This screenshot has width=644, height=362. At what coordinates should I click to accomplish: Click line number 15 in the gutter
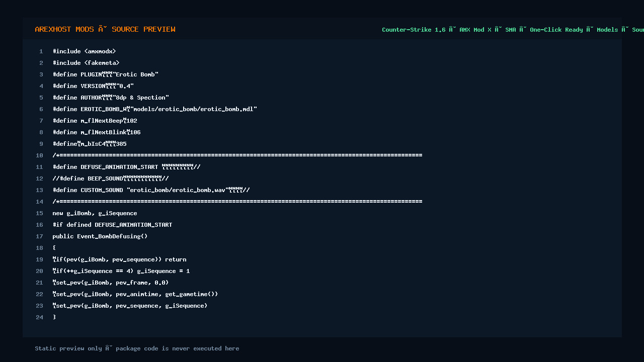tap(40, 213)
